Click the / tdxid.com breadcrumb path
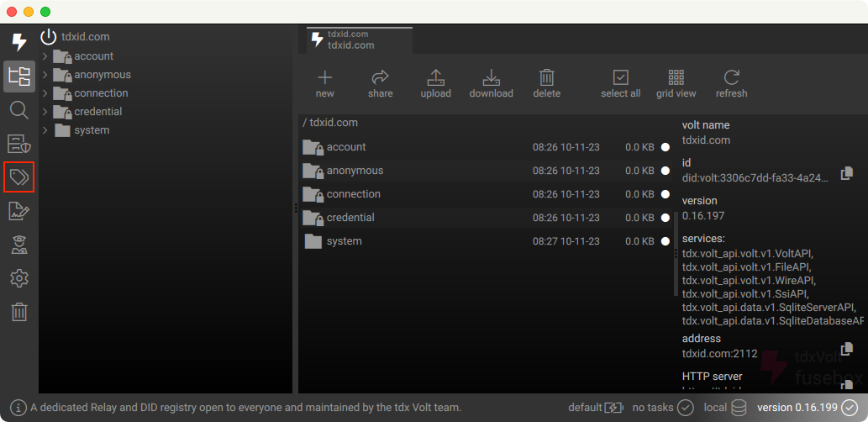 pos(330,123)
